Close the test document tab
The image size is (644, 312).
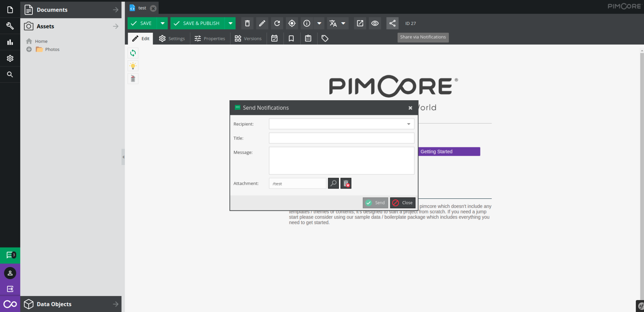tap(153, 8)
